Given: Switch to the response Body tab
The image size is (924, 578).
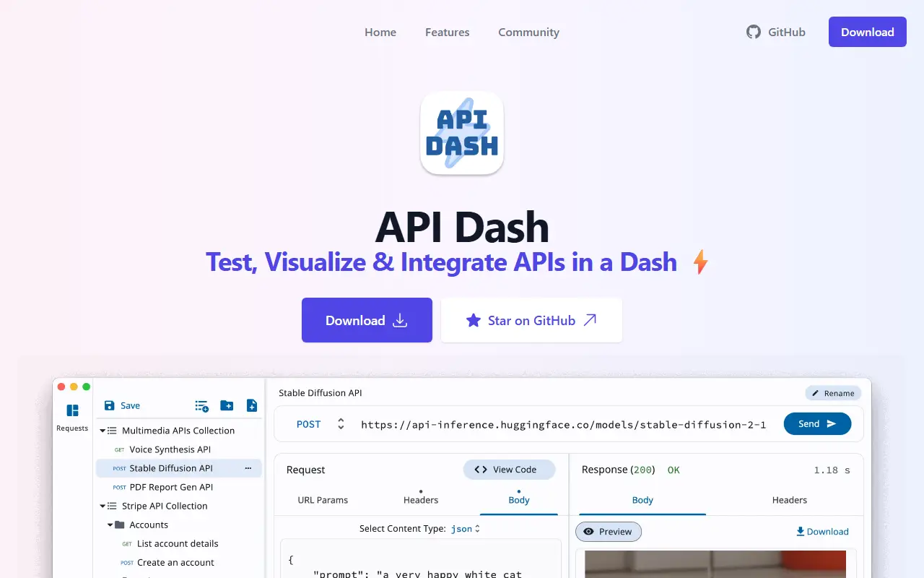Looking at the screenshot, I should pos(642,500).
